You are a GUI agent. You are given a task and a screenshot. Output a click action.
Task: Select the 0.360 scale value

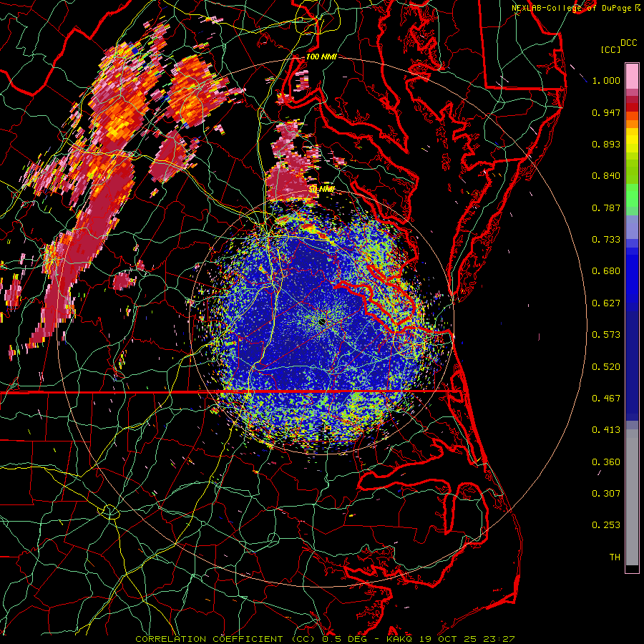click(606, 462)
